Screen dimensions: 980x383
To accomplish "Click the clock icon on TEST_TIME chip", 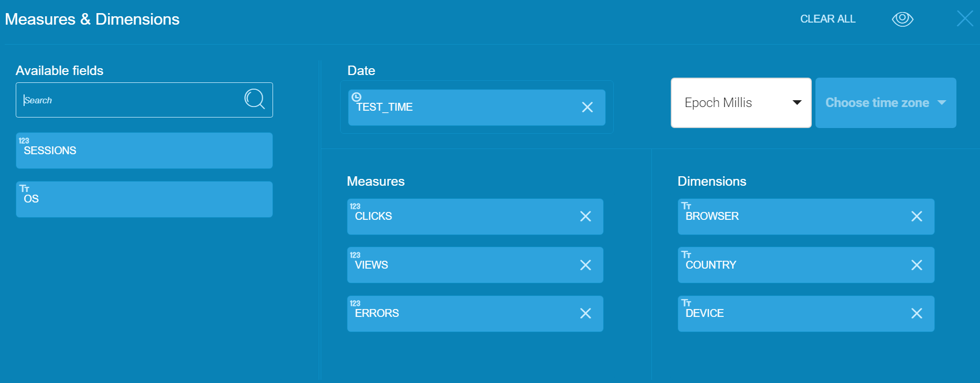I will [x=357, y=97].
